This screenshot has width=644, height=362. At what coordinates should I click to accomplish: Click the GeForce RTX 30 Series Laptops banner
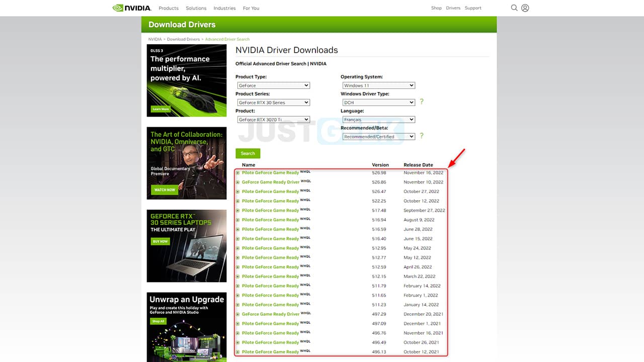tap(187, 246)
